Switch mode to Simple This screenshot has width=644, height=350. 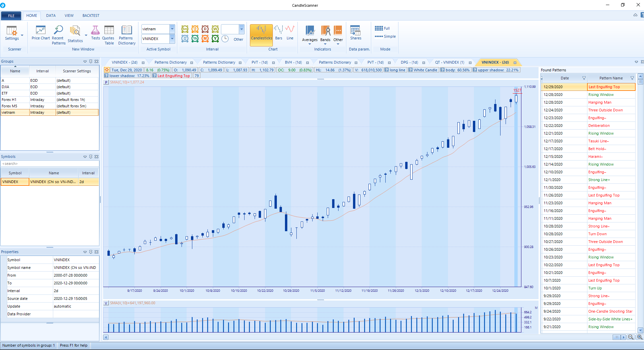pos(386,36)
